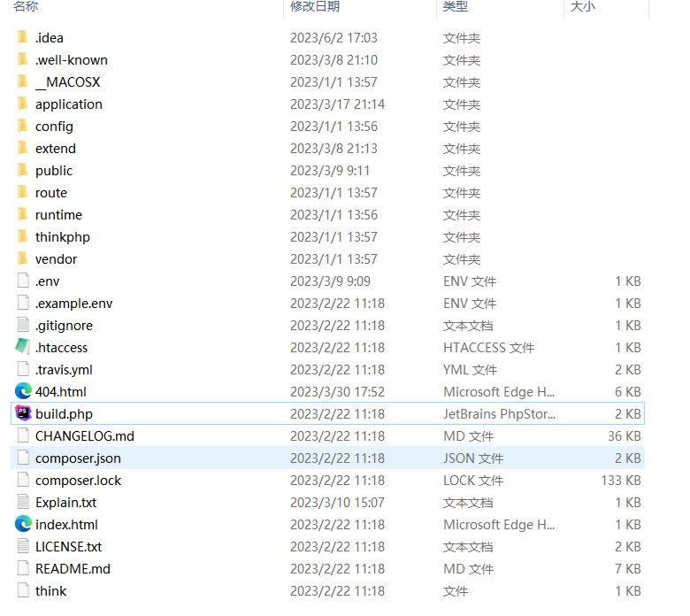Select the 404.html file name
Screen dimensions: 690x616
click(x=61, y=392)
